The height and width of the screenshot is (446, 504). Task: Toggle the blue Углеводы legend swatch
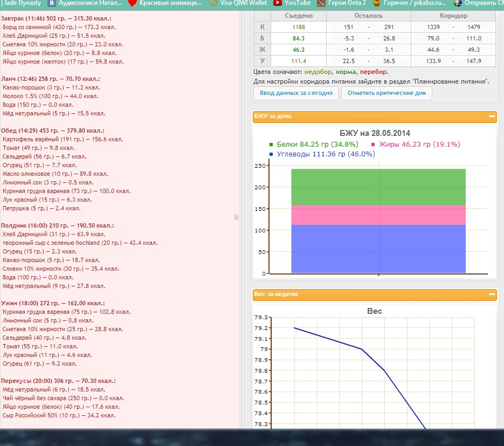tap(271, 154)
